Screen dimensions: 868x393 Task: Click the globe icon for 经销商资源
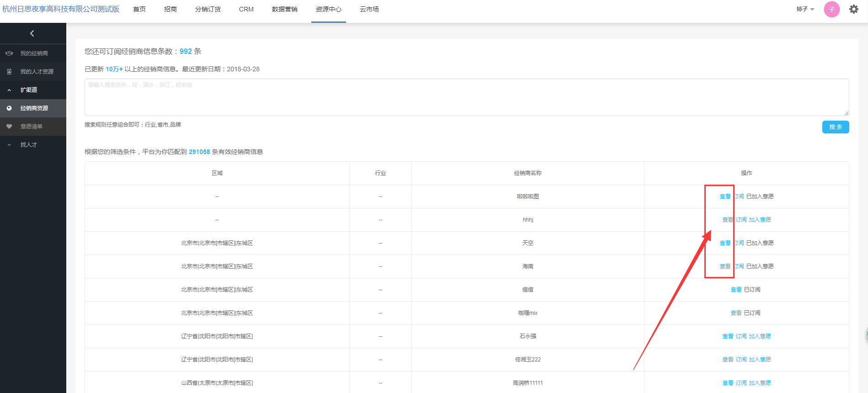[x=9, y=108]
